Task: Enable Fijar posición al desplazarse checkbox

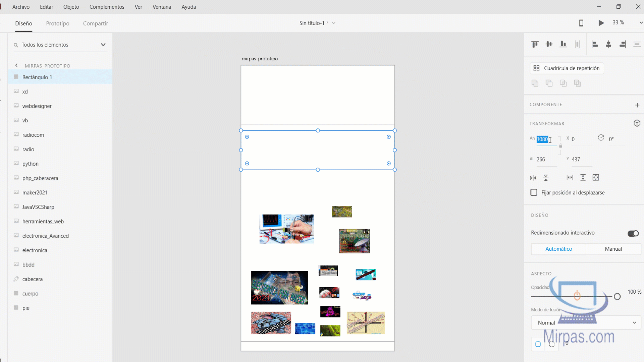Action: click(534, 192)
